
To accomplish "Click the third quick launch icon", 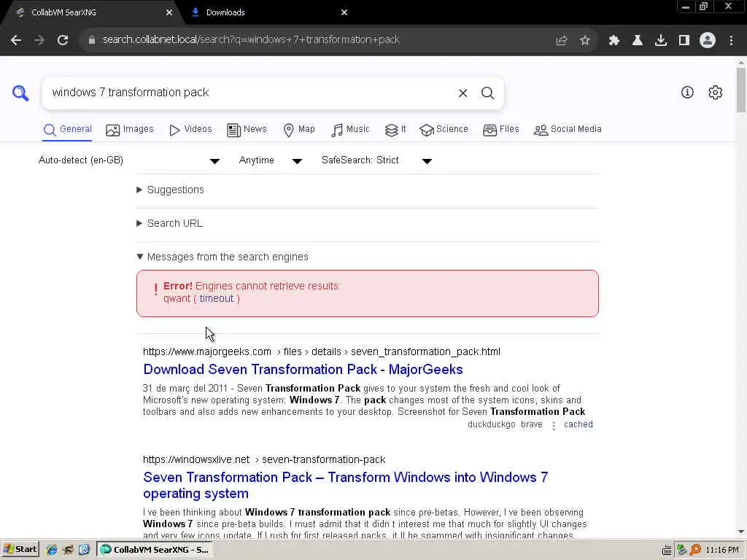I will (x=84, y=550).
